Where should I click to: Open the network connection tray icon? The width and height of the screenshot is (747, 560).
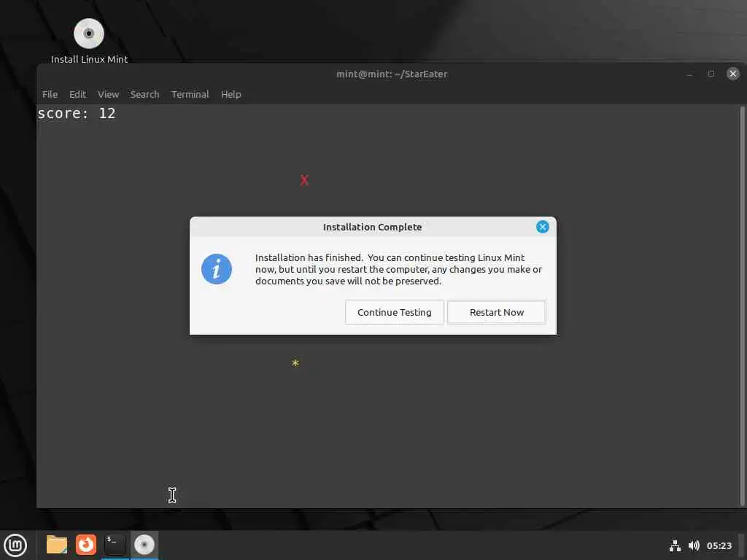point(675,545)
